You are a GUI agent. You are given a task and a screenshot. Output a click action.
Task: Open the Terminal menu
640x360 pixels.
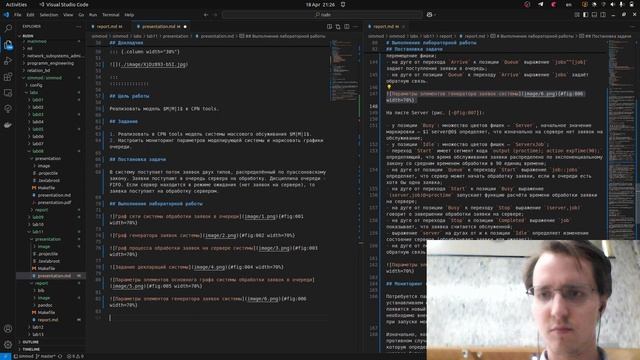tap(111, 15)
